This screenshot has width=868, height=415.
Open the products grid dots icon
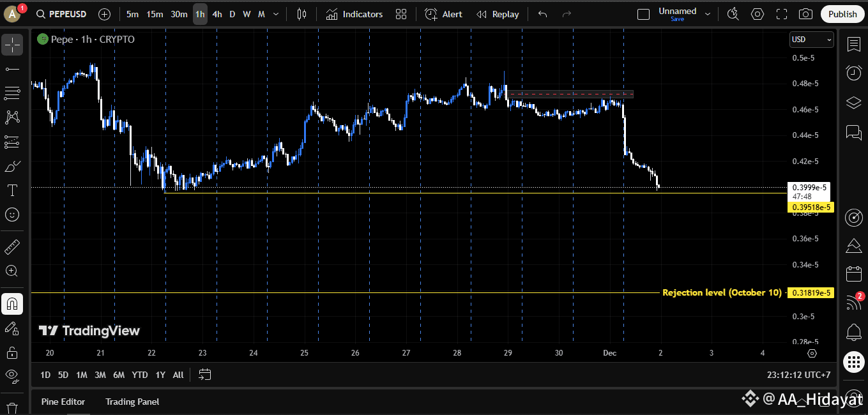(x=854, y=361)
